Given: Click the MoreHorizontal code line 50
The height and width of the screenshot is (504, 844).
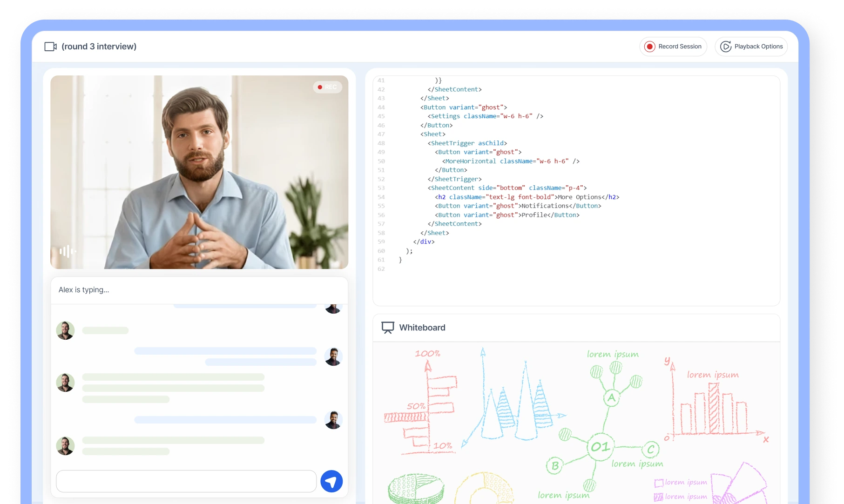Looking at the screenshot, I should click(x=511, y=161).
